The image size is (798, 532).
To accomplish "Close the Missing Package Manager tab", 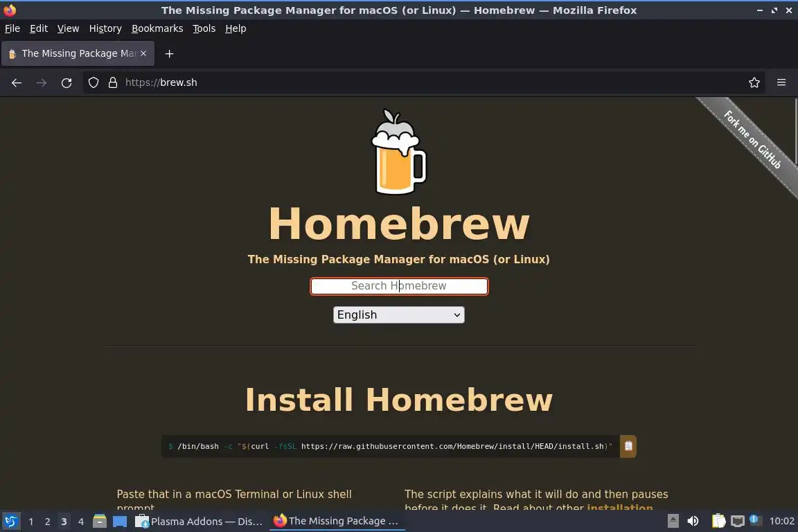I will (x=143, y=53).
